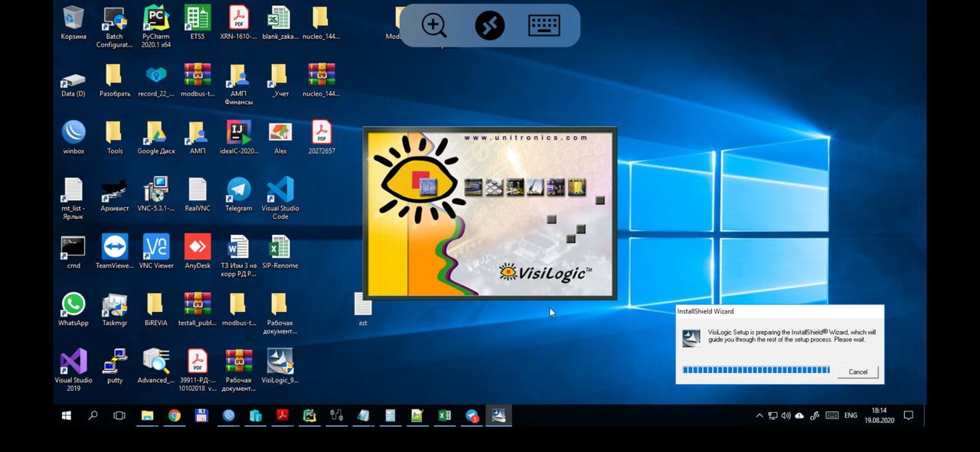Select the WhatsApp shortcut

(x=73, y=309)
